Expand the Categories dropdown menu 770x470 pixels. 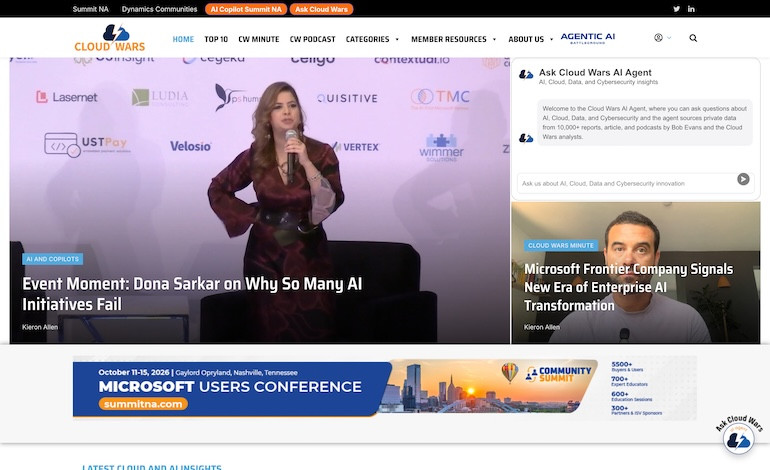[x=372, y=39]
